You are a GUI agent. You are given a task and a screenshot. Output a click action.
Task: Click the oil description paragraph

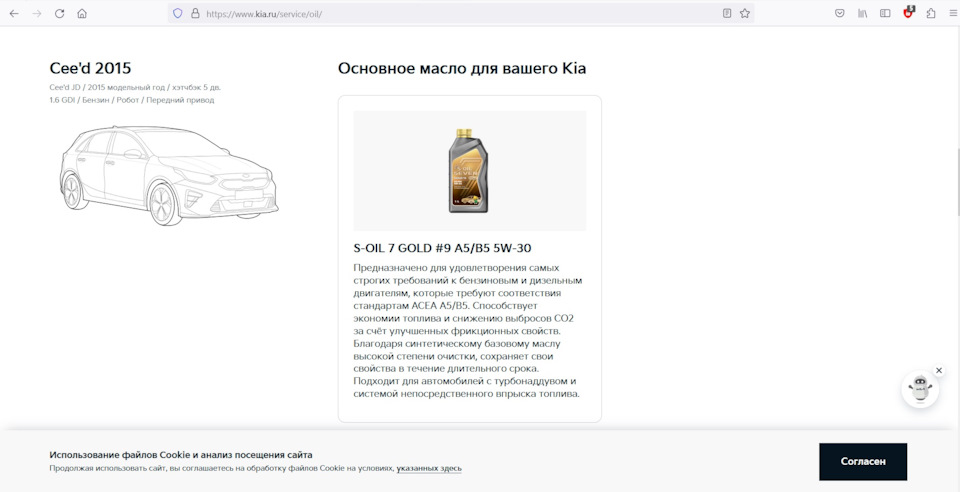pyautogui.click(x=468, y=331)
